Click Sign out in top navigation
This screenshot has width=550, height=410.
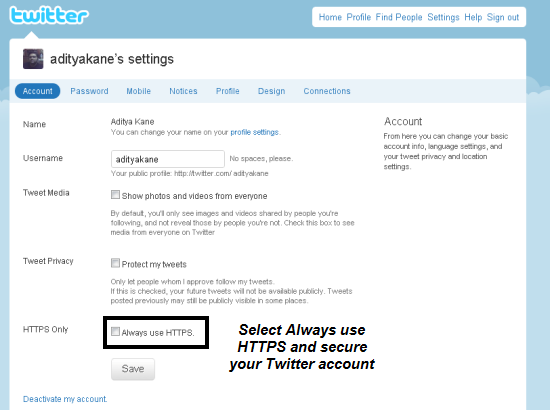coord(503,17)
